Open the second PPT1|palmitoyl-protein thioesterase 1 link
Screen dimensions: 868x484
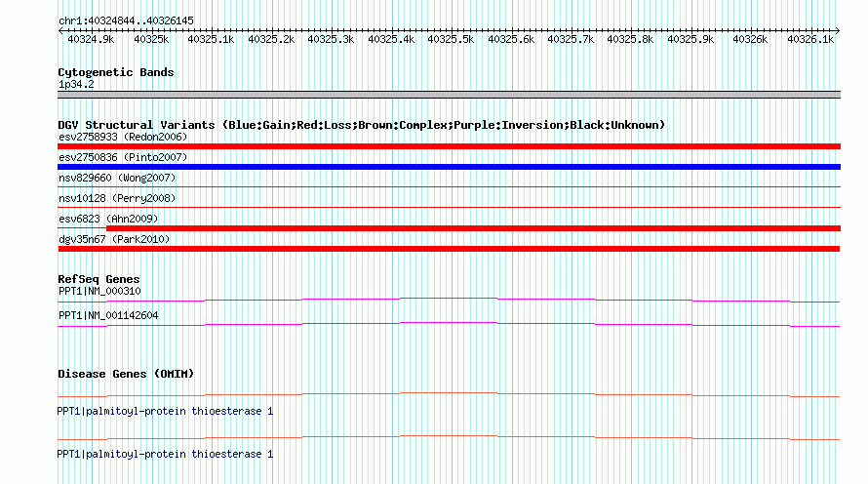click(x=165, y=454)
